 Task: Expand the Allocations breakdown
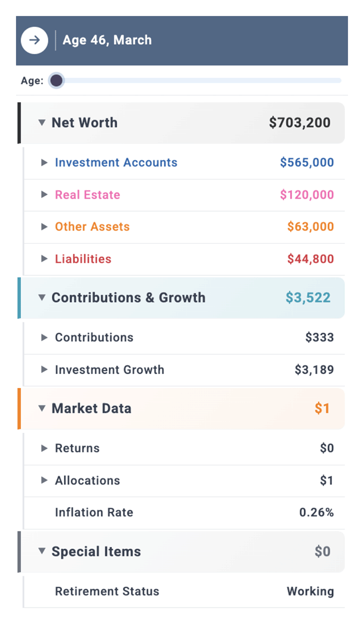(x=44, y=481)
